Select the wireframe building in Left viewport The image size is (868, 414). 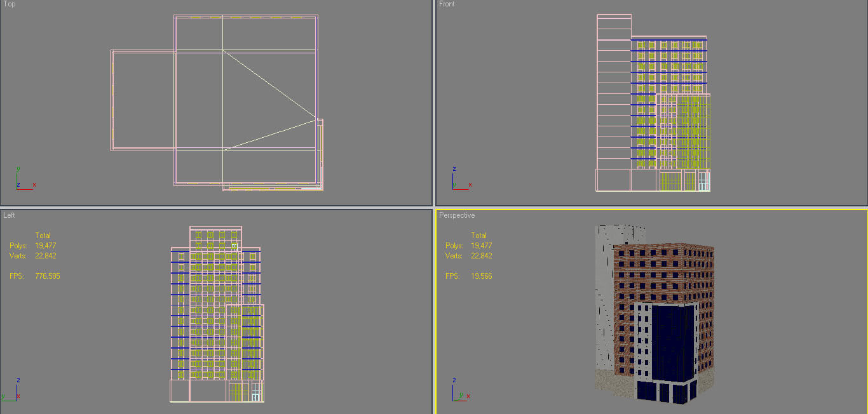point(217,314)
